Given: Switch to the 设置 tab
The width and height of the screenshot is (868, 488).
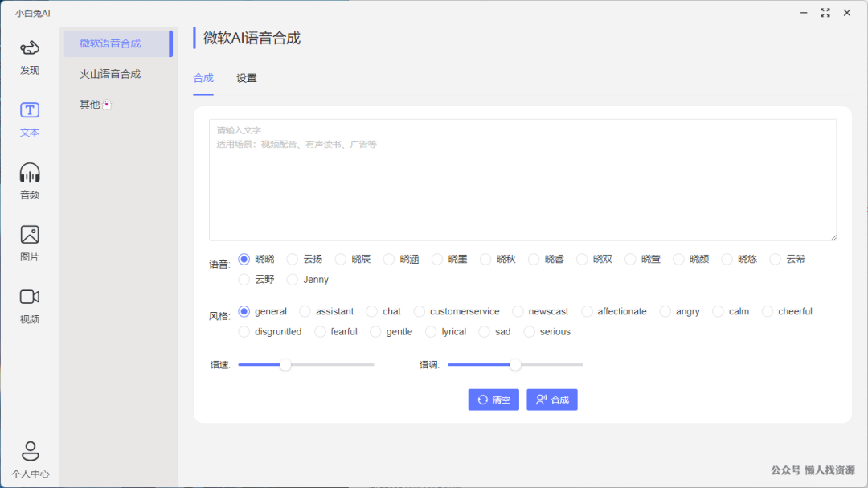Looking at the screenshot, I should pos(247,78).
